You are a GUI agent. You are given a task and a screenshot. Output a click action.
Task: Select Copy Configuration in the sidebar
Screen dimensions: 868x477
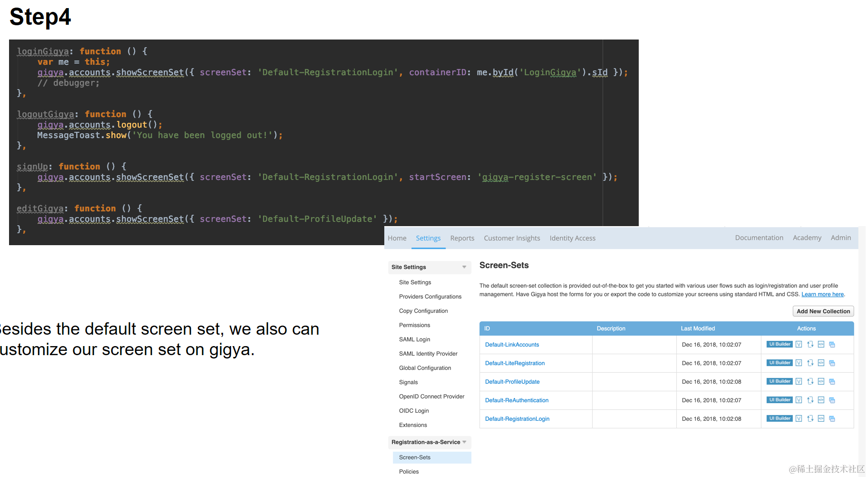pyautogui.click(x=423, y=311)
